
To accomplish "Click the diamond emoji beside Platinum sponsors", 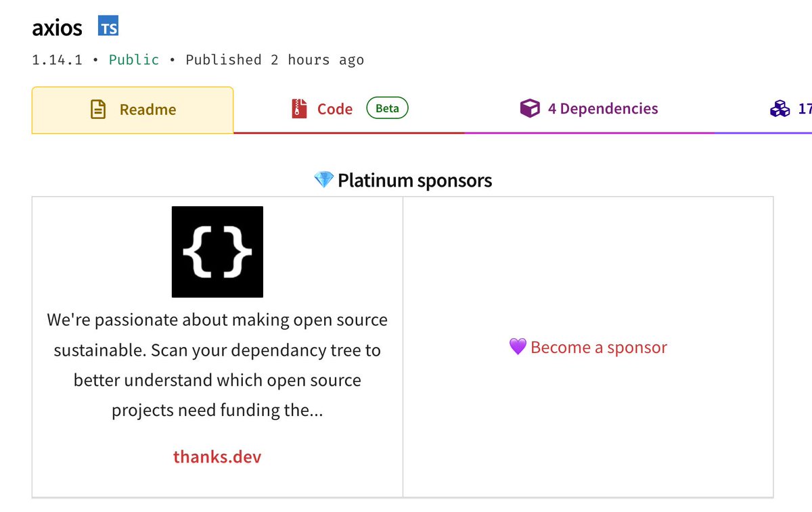I will click(x=324, y=180).
